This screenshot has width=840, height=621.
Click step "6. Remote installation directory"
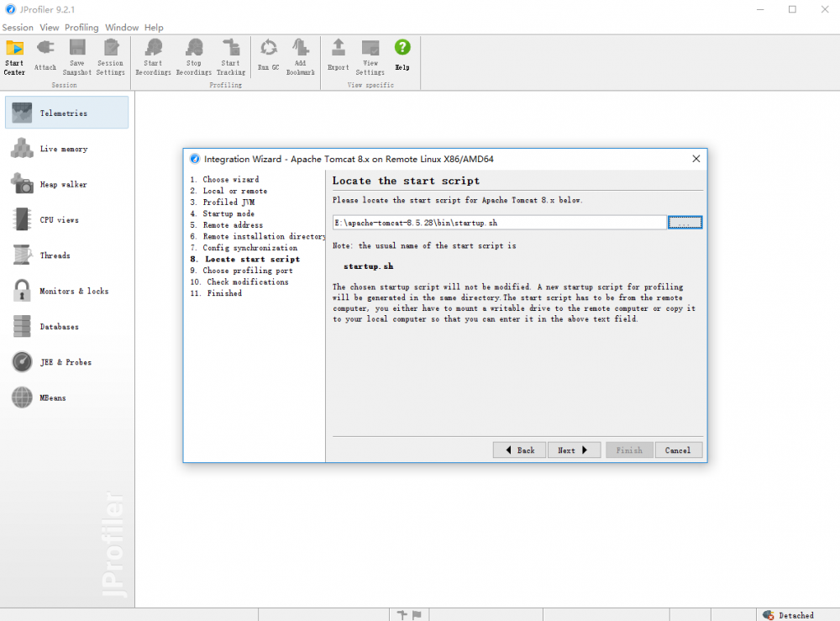(257, 236)
